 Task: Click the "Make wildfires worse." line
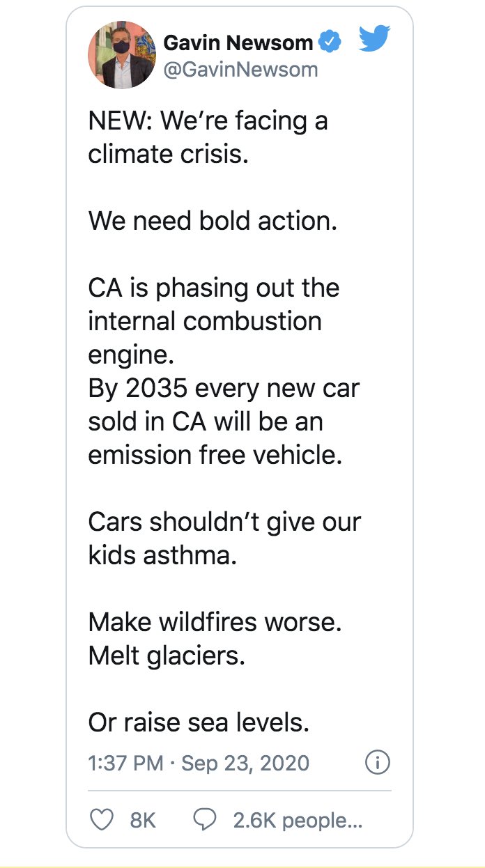[x=215, y=622]
